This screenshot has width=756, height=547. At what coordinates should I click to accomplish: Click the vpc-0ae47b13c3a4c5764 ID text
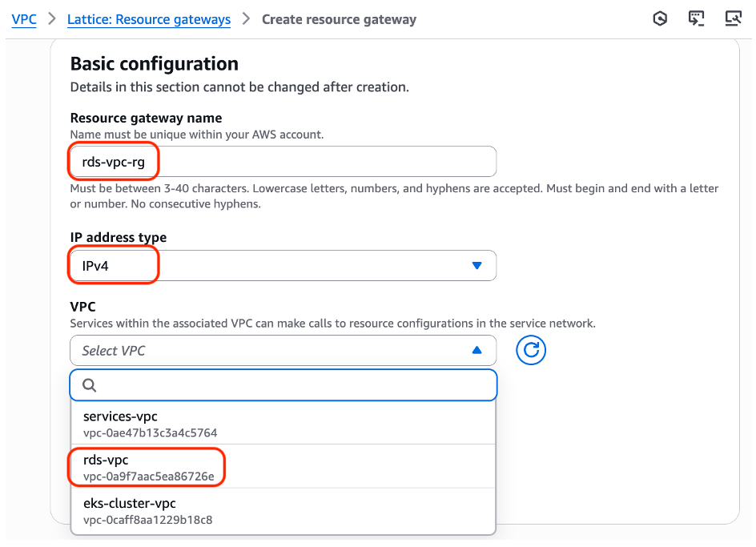coord(150,432)
